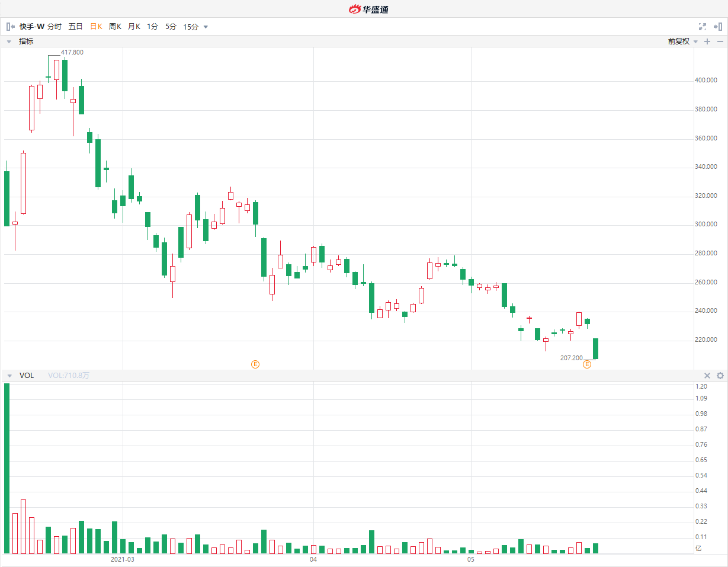728x567 pixels.
Task: Open the 指标 indicators menu label
Action: pos(26,41)
